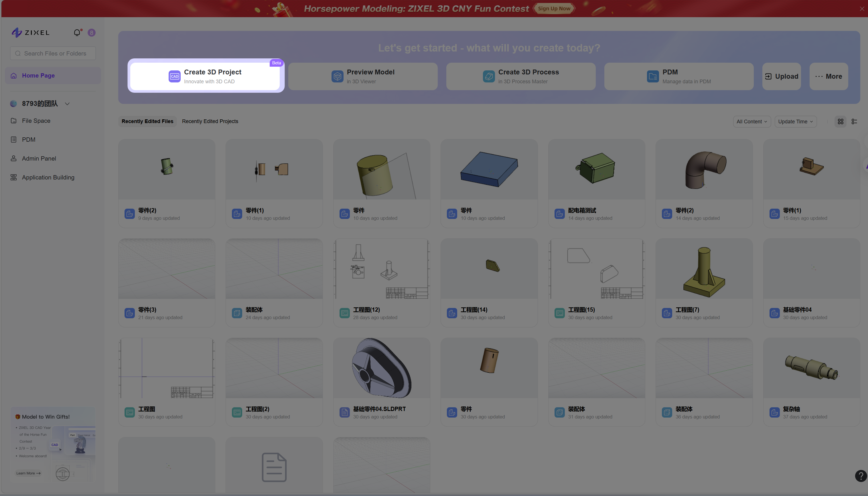The width and height of the screenshot is (868, 496).
Task: Click the part icon beside 零件(3)
Action: point(129,313)
